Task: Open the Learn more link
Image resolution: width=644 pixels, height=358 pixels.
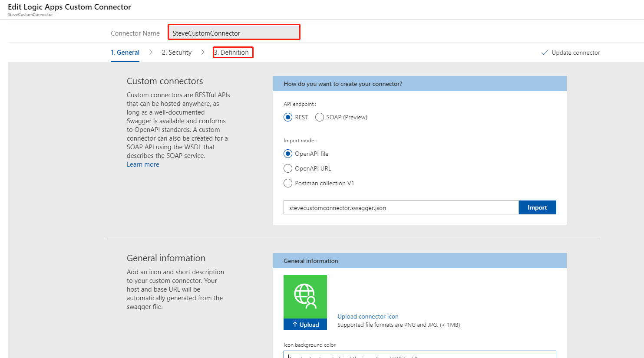Action: [143, 164]
